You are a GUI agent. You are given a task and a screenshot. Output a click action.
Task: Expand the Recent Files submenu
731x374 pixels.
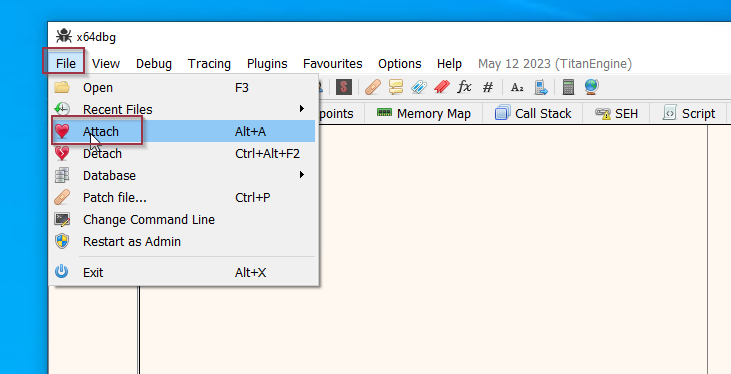pos(182,110)
